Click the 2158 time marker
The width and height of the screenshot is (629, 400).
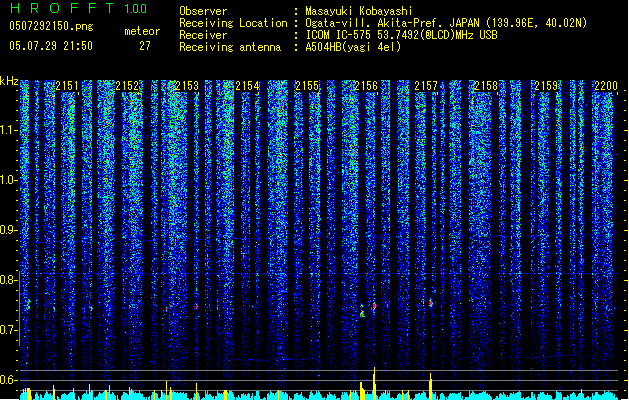pyautogui.click(x=486, y=86)
